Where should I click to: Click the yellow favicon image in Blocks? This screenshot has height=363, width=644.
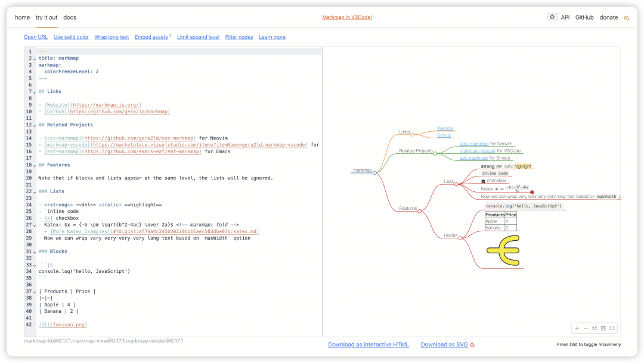click(x=503, y=250)
